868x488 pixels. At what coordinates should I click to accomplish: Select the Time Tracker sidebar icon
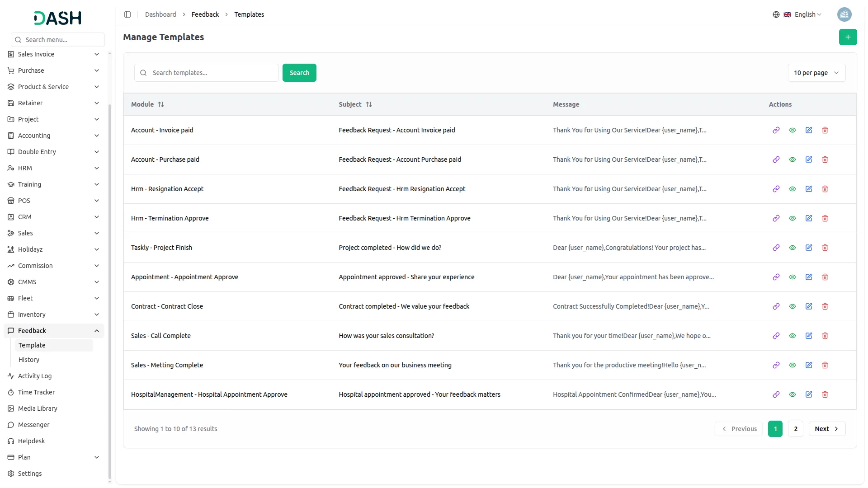point(10,392)
